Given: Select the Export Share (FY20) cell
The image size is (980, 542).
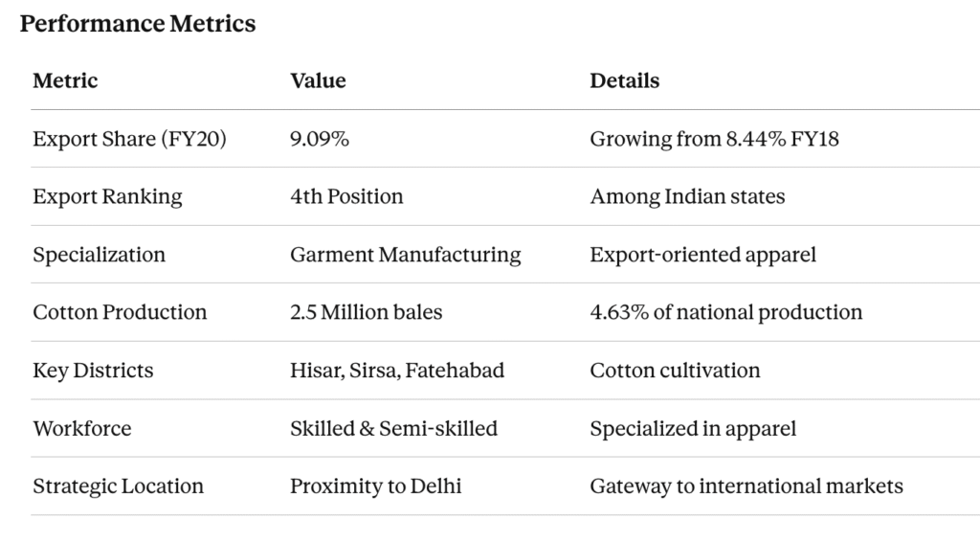Looking at the screenshot, I should [x=129, y=139].
